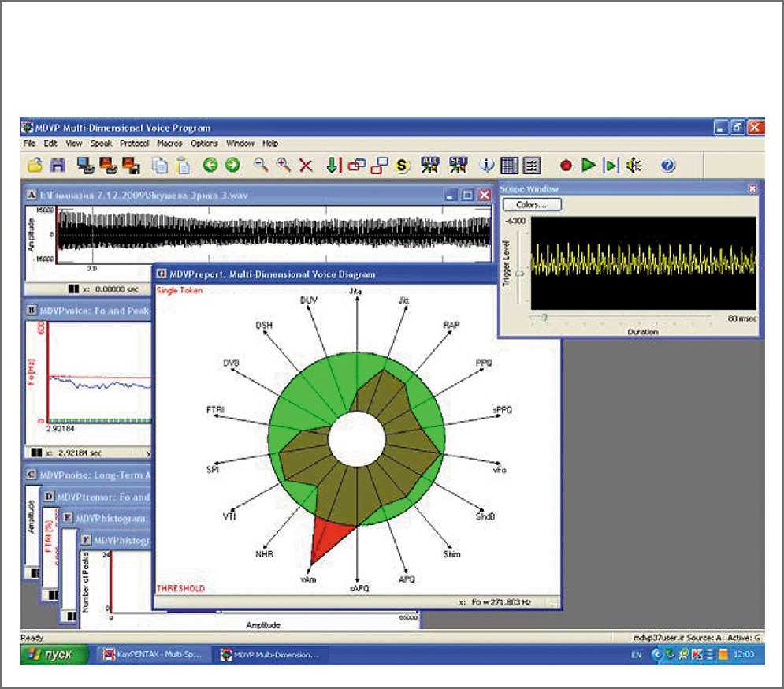The image size is (784, 689).
Task: Click the yellow S circle icon
Action: tap(403, 166)
